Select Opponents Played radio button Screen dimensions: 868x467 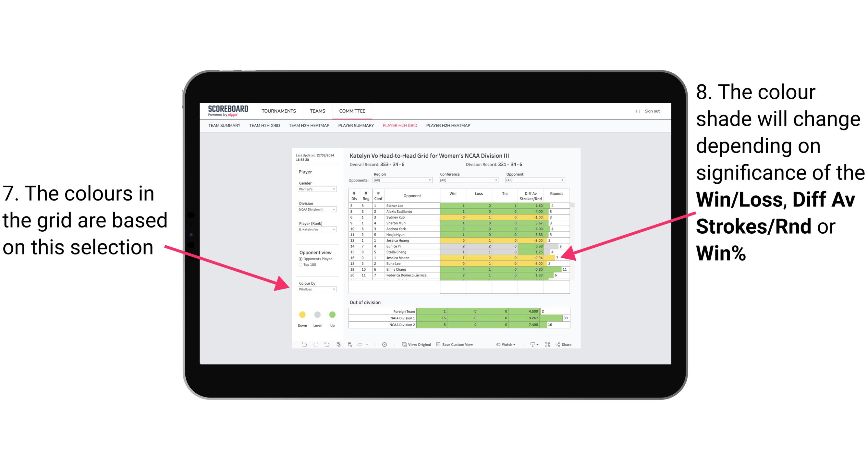click(x=300, y=259)
